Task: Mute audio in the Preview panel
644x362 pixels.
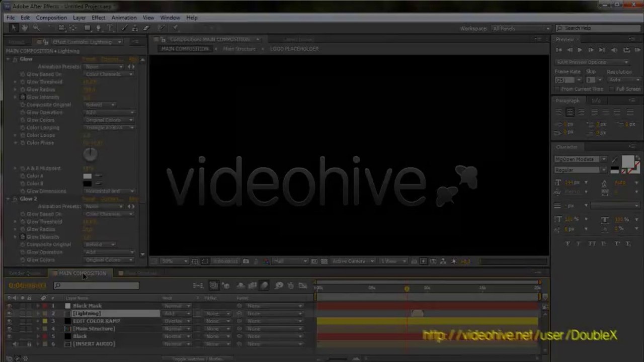Action: 614,50
